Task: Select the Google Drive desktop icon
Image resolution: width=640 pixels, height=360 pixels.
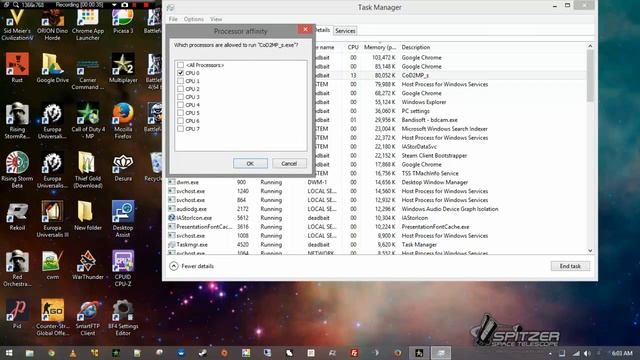Action: click(x=52, y=68)
